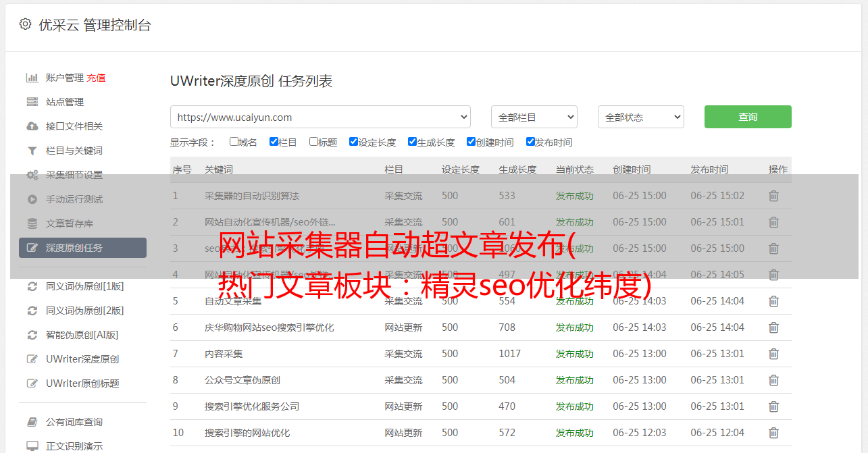
Task: Select 公有词库查询 menu item
Action: pyautogui.click(x=74, y=422)
